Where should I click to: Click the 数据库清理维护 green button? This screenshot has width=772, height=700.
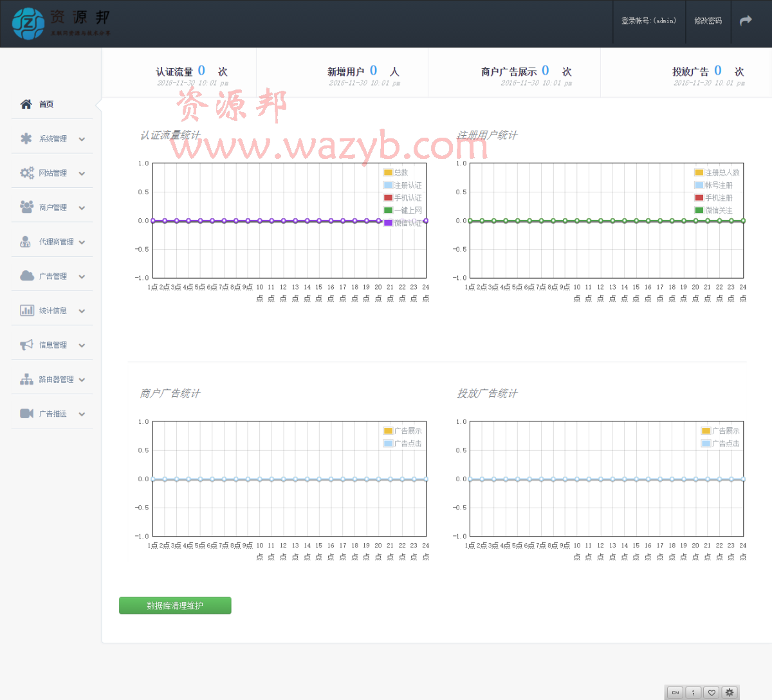[x=175, y=605]
